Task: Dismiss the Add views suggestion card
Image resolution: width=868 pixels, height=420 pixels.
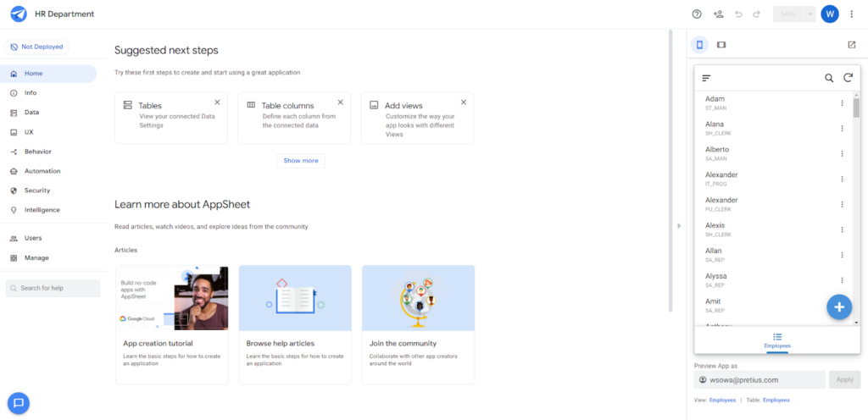Action: pos(464,102)
